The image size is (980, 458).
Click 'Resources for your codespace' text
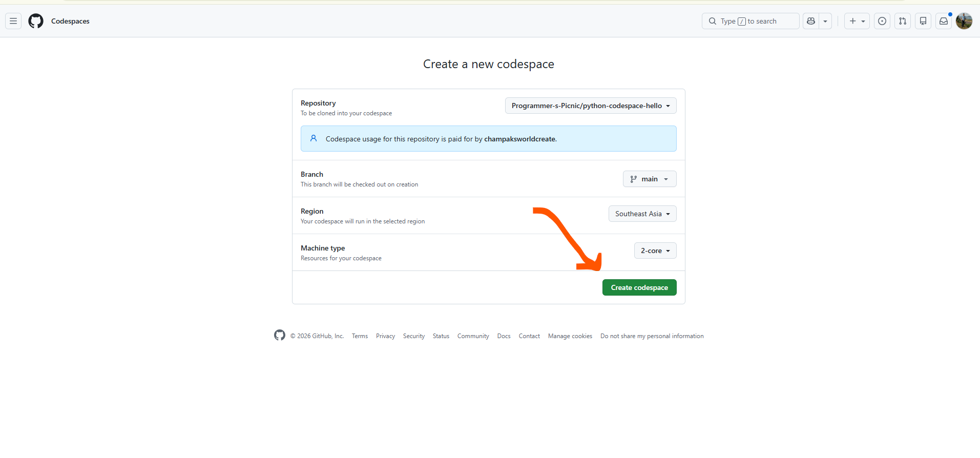coord(341,258)
